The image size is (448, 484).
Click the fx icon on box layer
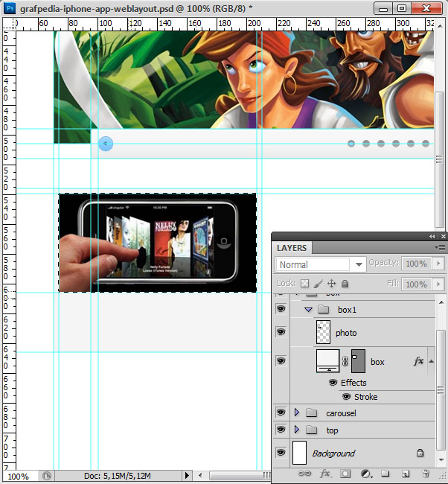418,361
